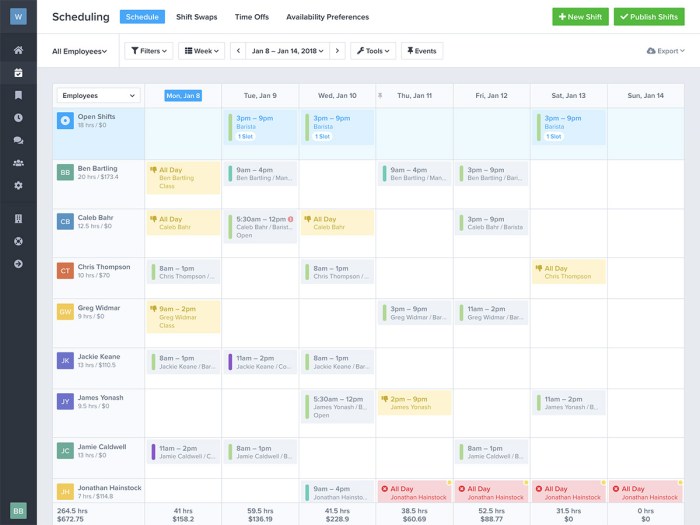Viewport: 700px width, 525px height.
Task: Open the Week view dropdown
Action: click(201, 51)
